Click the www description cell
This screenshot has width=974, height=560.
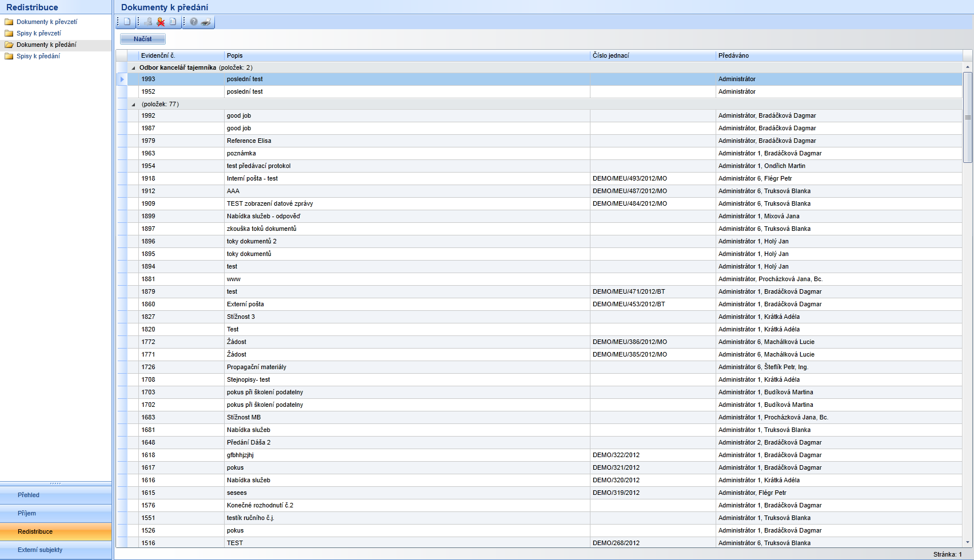pyautogui.click(x=407, y=279)
